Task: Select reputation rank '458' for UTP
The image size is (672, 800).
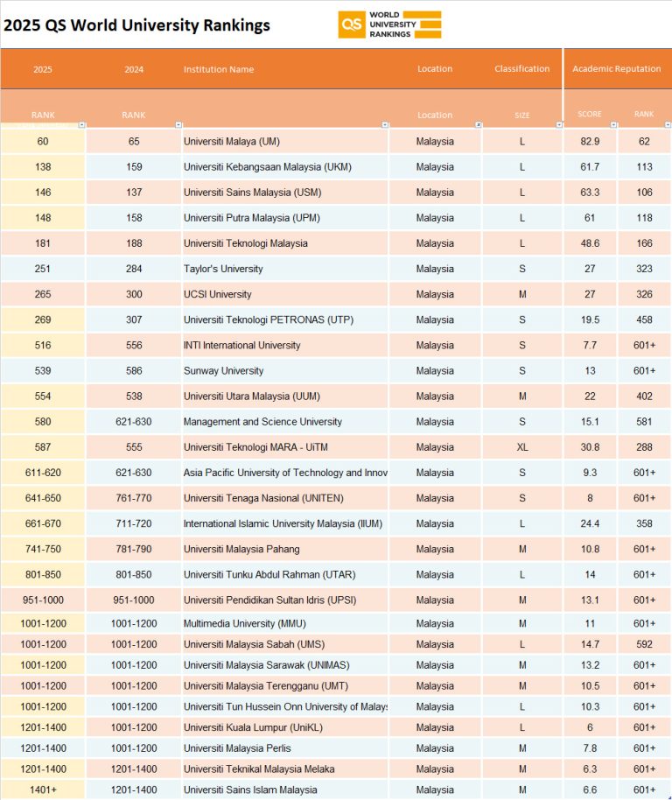Action: [645, 319]
